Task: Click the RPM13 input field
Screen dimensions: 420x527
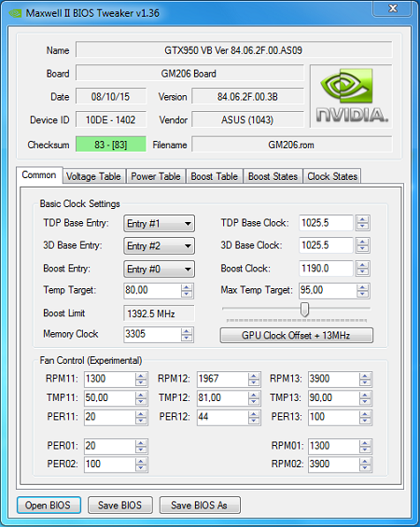Action: click(x=334, y=379)
